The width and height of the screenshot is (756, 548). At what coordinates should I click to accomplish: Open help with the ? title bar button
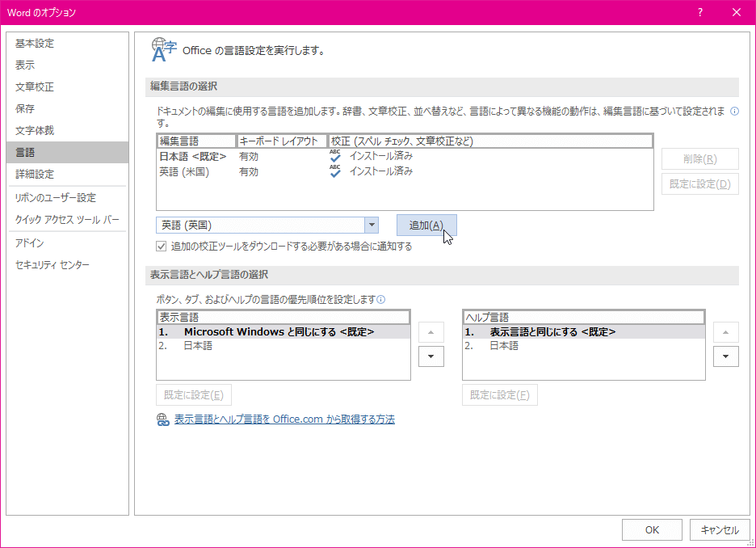(x=700, y=13)
